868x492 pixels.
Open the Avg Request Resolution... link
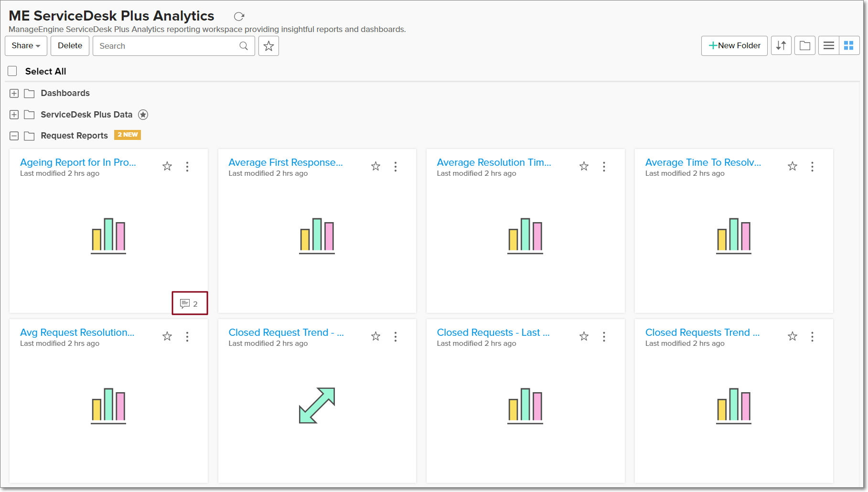[77, 332]
